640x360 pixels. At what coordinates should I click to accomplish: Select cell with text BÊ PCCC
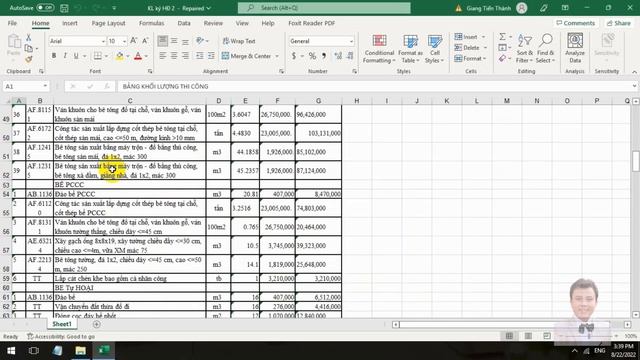(130, 185)
